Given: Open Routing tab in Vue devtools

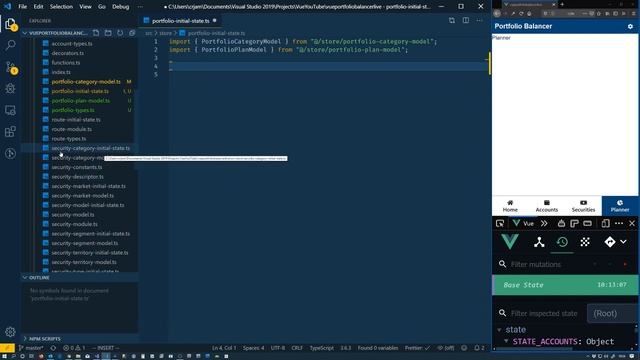Looking at the screenshot, I should (610, 242).
